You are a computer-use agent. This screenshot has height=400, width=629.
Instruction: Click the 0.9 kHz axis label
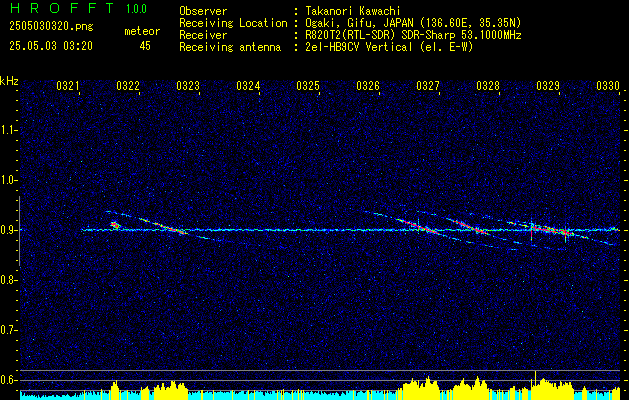click(8, 230)
